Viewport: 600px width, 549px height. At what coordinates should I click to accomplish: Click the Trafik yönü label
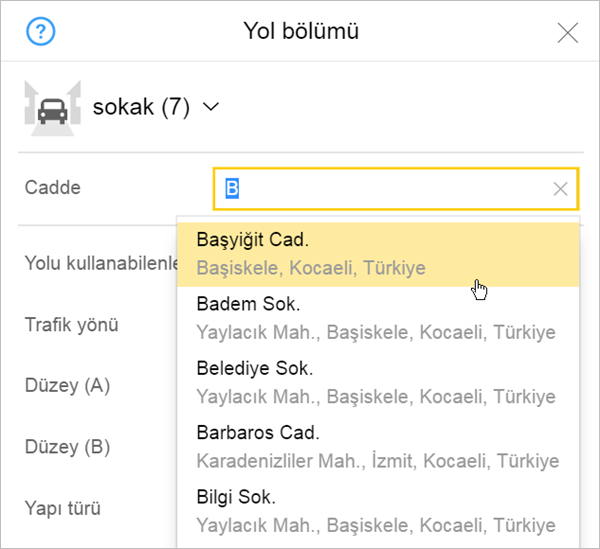[72, 325]
